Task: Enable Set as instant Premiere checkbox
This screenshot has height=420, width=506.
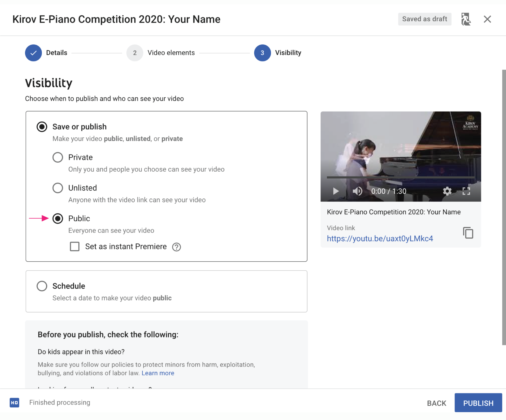Action: (x=75, y=246)
